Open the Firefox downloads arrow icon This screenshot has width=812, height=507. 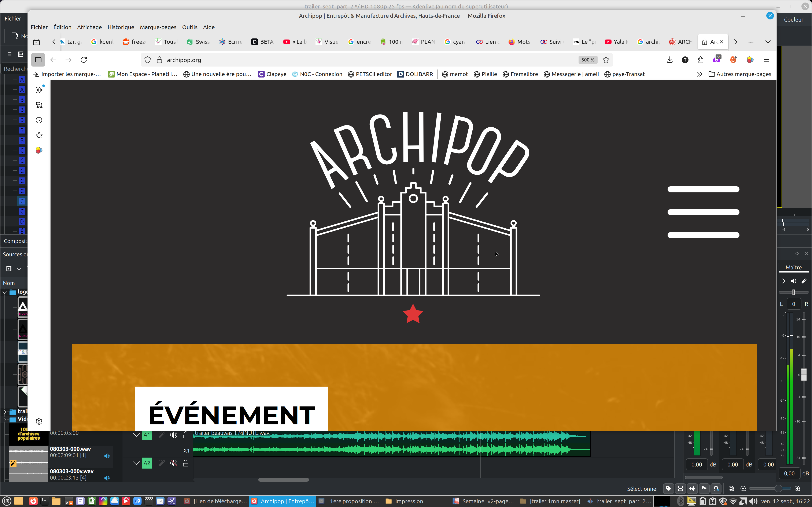pos(669,60)
